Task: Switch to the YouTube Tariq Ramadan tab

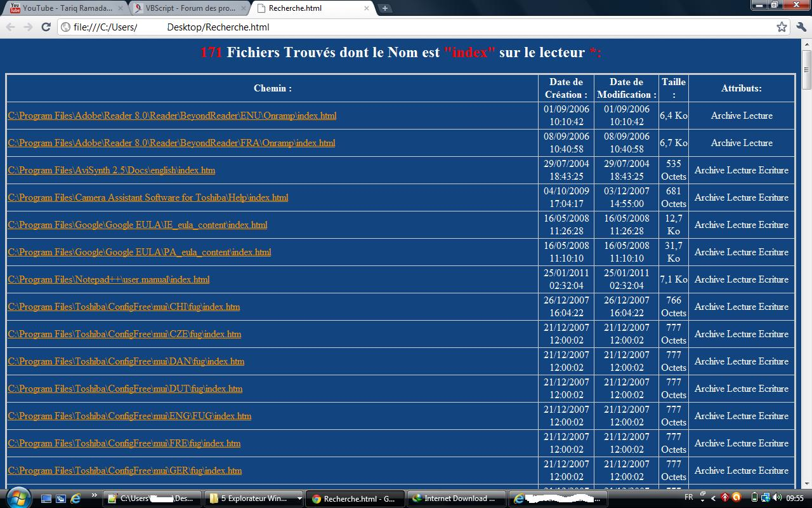Action: [63, 8]
